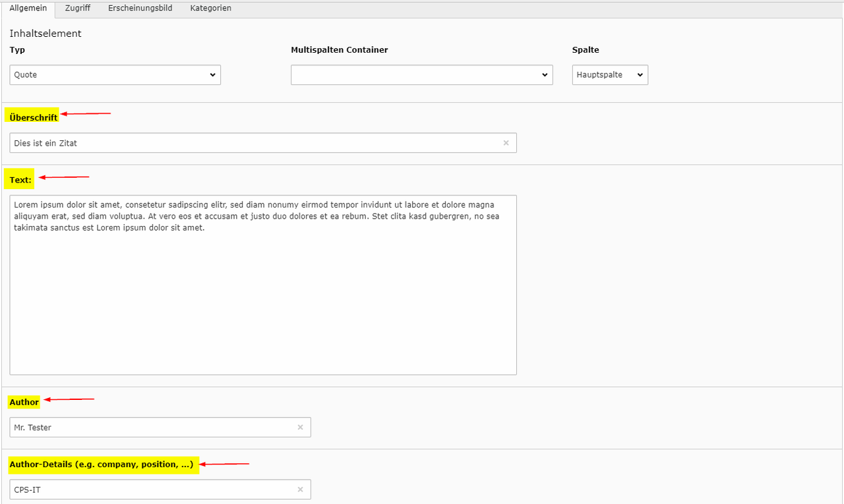
Task: Focus the Author input containing Mr. Tester
Action: click(x=152, y=428)
